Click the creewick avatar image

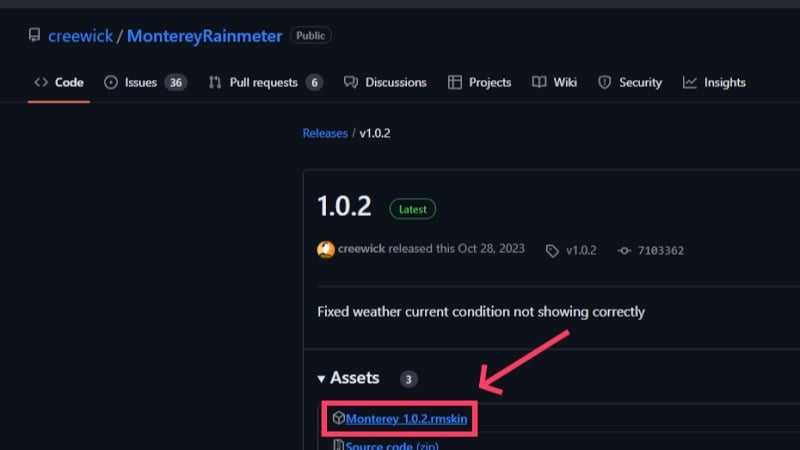tap(326, 249)
